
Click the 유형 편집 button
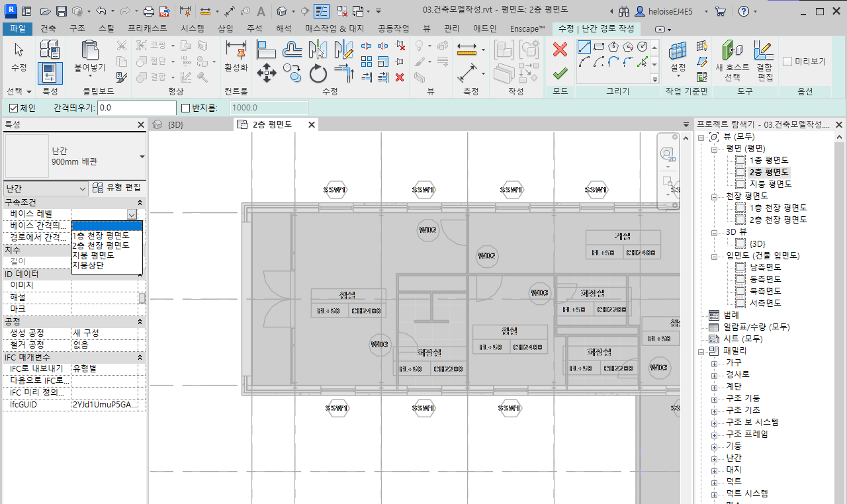[x=118, y=189]
